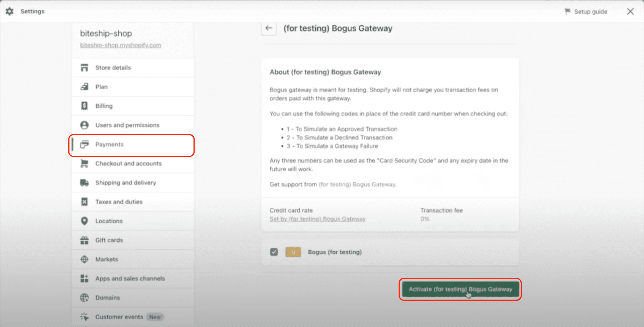Click the Gift cards present icon
This screenshot has width=644, height=327.
[84, 240]
